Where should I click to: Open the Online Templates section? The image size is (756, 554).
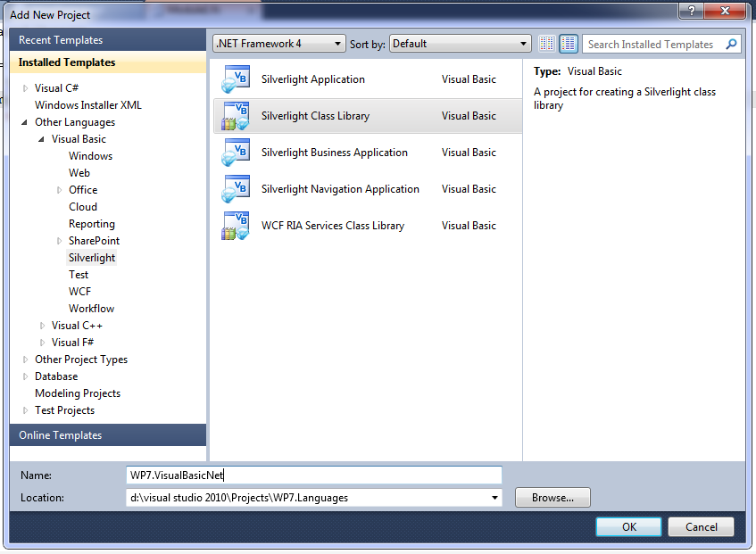pyautogui.click(x=108, y=435)
